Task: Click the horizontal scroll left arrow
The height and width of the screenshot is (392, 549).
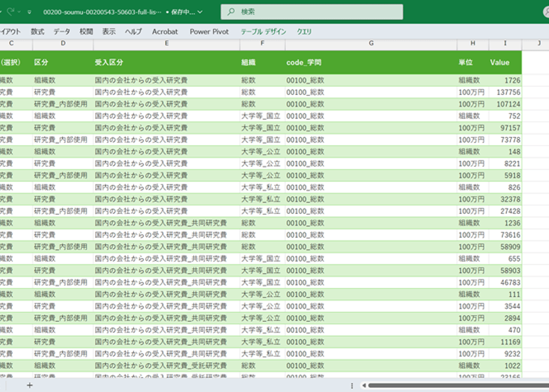Action: [x=364, y=385]
